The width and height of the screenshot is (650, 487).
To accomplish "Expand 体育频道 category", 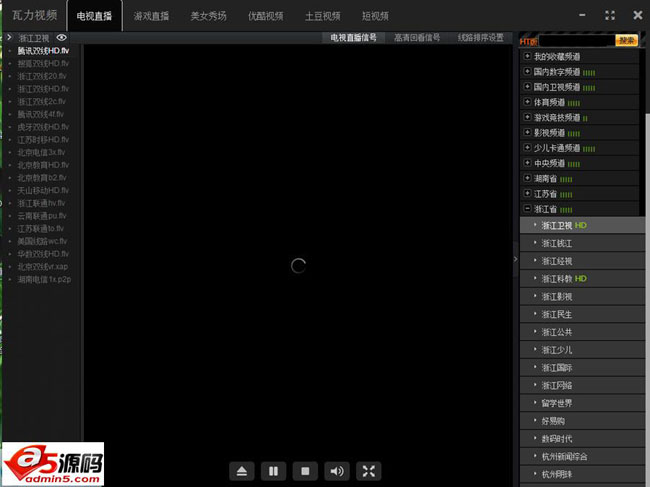I will pyautogui.click(x=527, y=102).
